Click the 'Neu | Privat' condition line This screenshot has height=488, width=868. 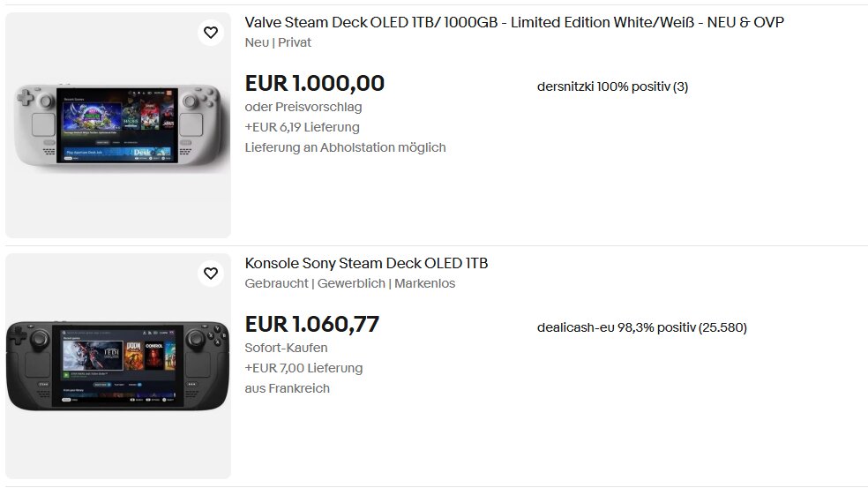(x=278, y=42)
